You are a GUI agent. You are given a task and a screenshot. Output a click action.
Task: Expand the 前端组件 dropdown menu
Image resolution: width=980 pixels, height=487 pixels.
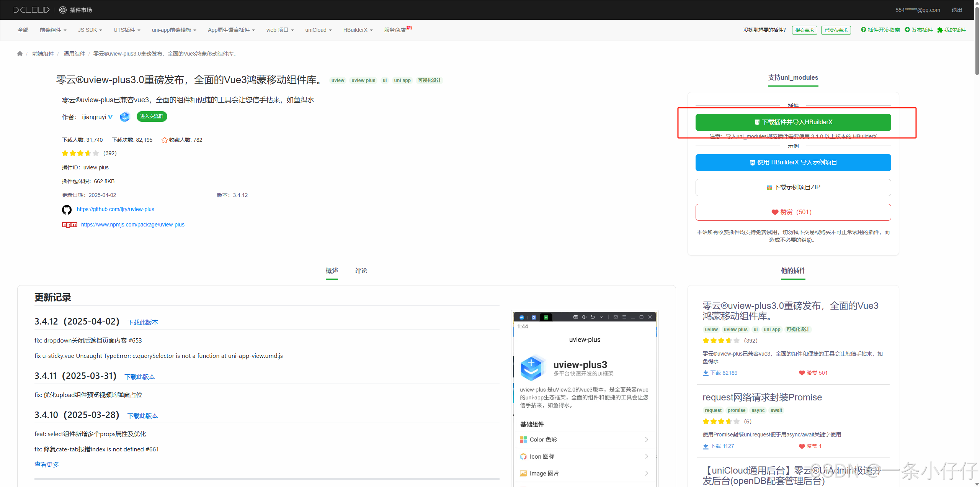tap(53, 30)
